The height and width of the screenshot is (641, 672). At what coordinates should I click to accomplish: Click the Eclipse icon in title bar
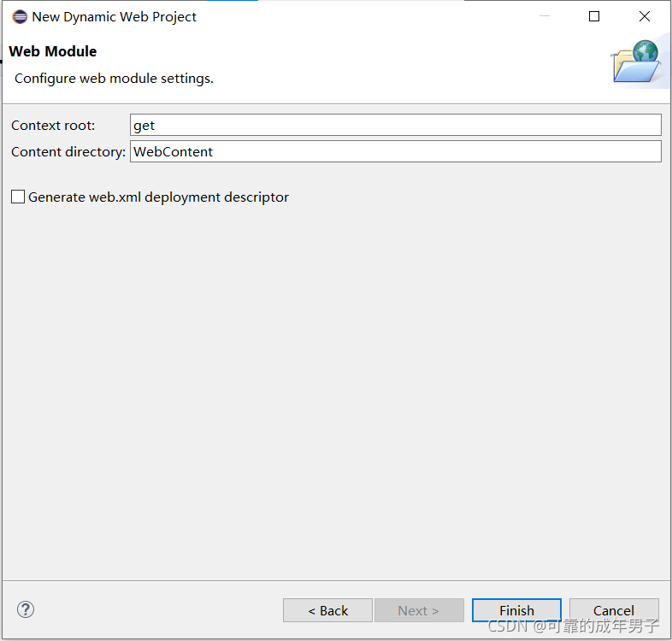click(x=20, y=17)
